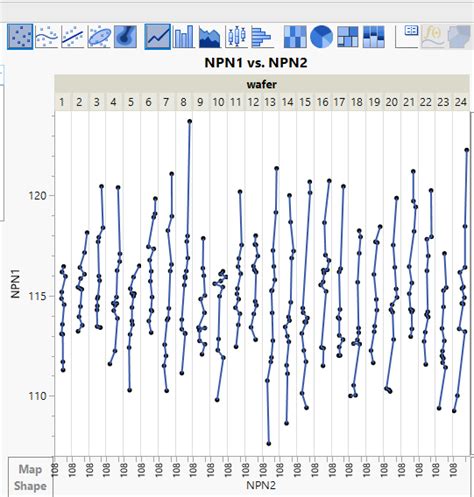
Task: Toggle the Line element icon
Action: [x=158, y=36]
